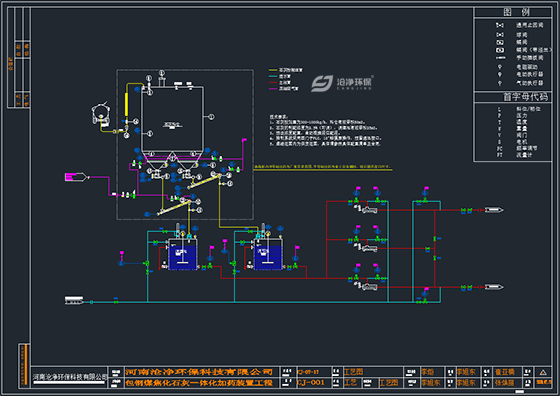Viewport: 560px width, 396px height.
Task: Click the magenta inlet arrow on the left
Action: tap(76, 177)
